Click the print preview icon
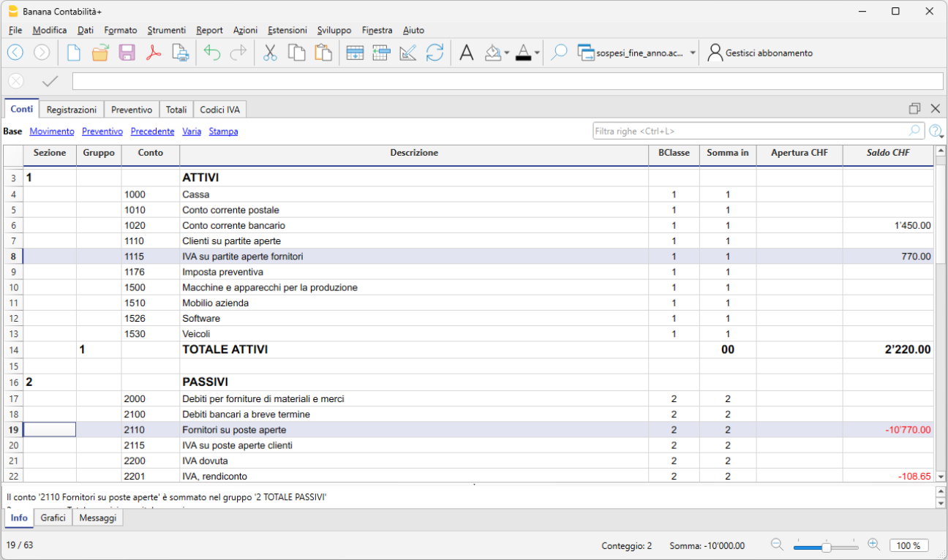 click(180, 53)
